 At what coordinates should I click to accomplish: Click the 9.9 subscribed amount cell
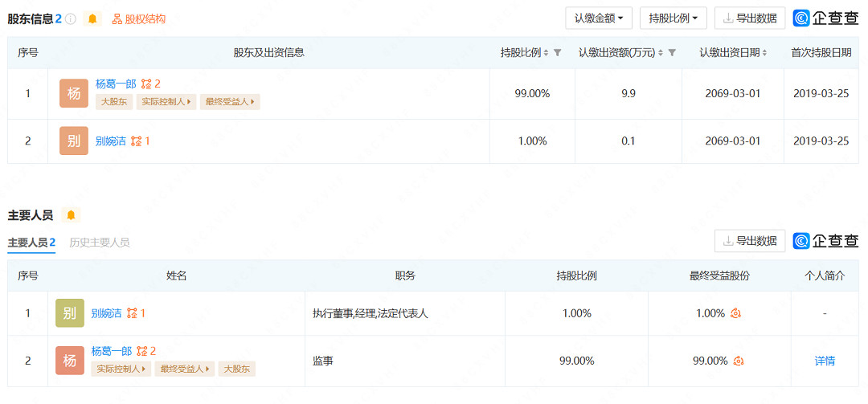coord(628,93)
